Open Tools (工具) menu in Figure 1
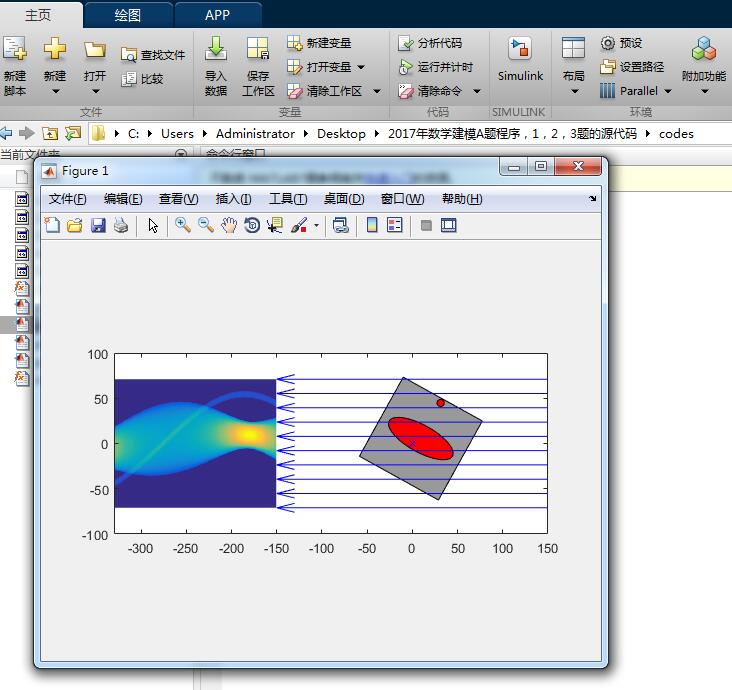The width and height of the screenshot is (732, 690). [x=288, y=199]
